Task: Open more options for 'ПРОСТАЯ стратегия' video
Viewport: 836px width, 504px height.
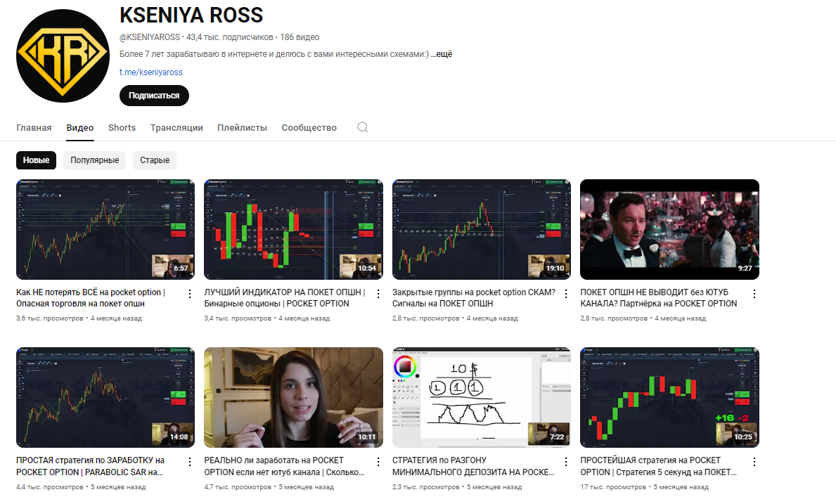Action: pos(190,462)
